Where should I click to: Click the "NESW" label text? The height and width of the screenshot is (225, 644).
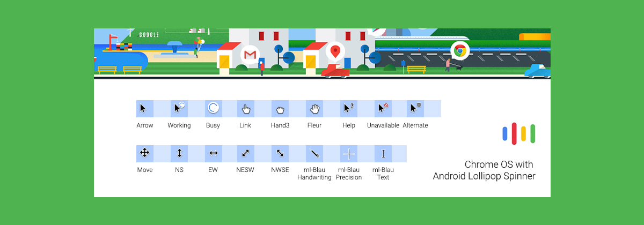(x=245, y=170)
